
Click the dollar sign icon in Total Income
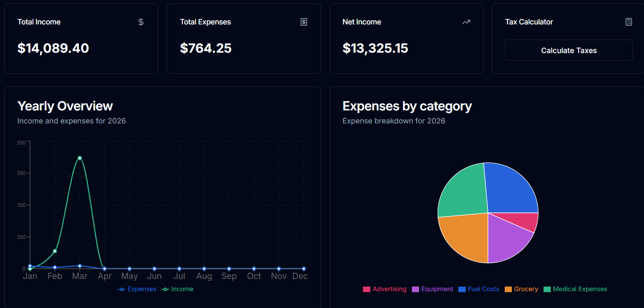(141, 22)
